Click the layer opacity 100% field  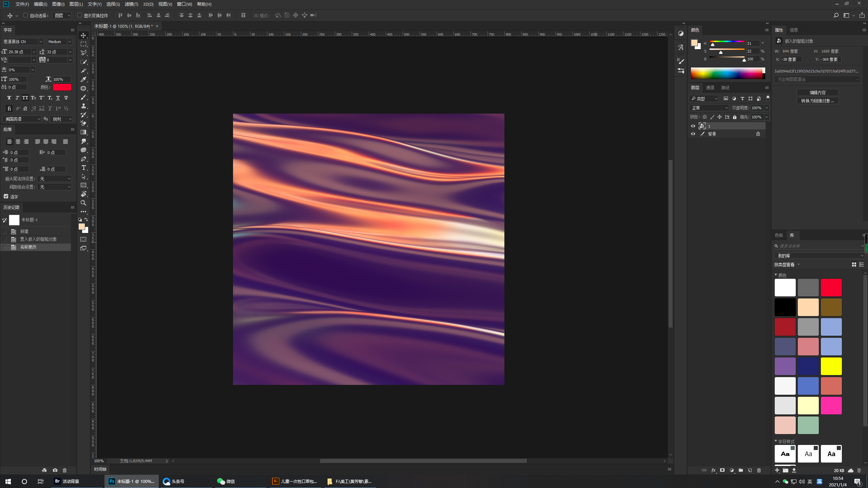(x=757, y=108)
